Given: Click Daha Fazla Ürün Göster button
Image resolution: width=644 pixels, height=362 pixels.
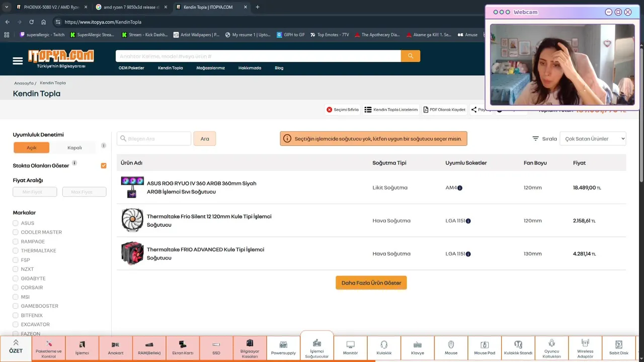Looking at the screenshot, I should click(371, 283).
